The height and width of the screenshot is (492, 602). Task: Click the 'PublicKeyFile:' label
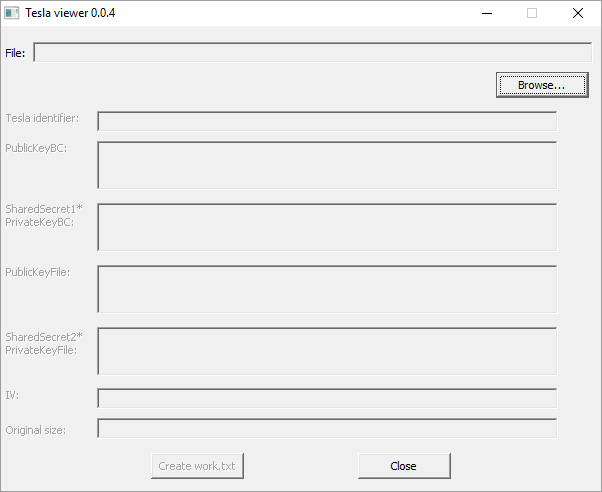click(x=38, y=272)
